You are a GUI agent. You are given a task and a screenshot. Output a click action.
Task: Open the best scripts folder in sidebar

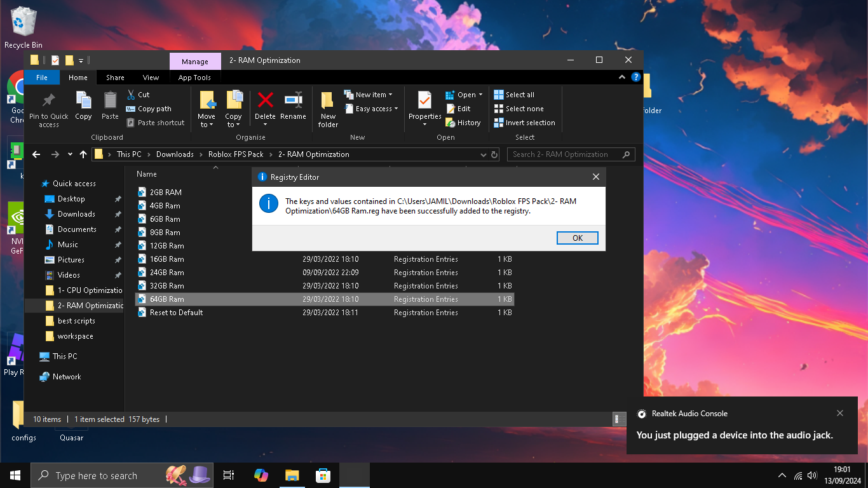pos(76,321)
